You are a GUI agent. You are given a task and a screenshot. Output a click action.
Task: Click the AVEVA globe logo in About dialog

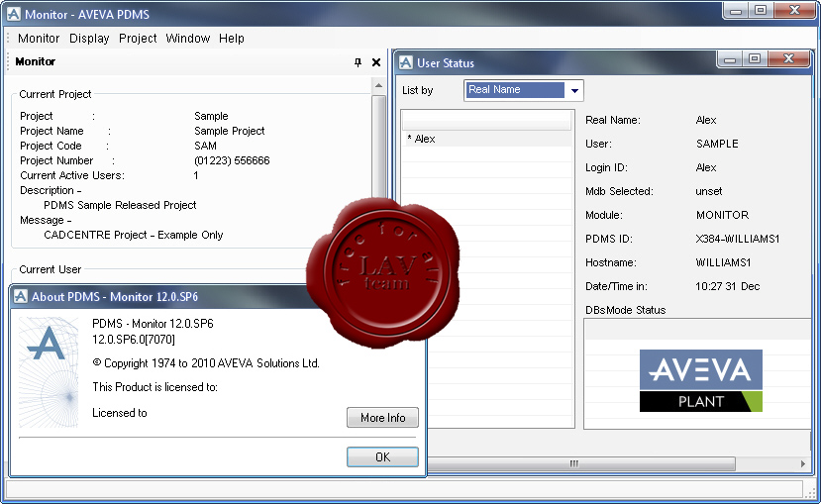pyautogui.click(x=49, y=372)
